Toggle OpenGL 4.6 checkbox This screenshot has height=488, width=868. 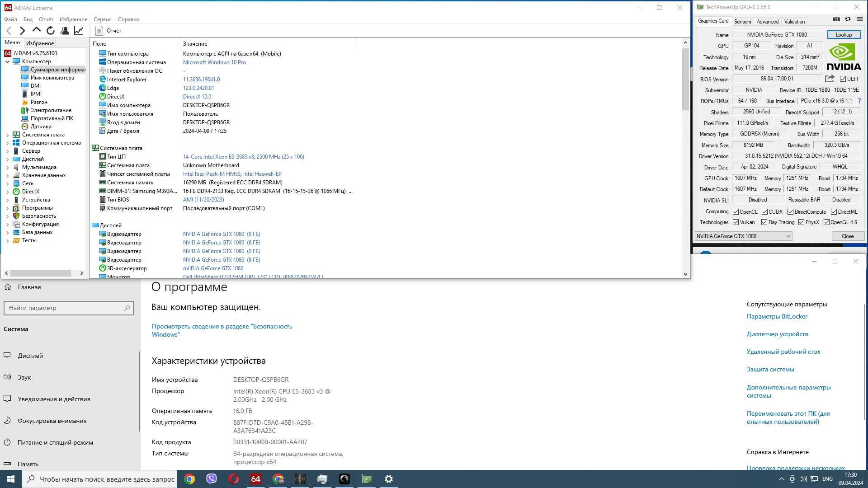826,222
